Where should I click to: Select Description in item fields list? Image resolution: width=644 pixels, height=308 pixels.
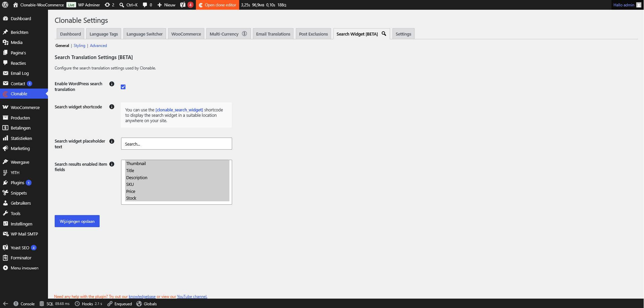[177, 177]
